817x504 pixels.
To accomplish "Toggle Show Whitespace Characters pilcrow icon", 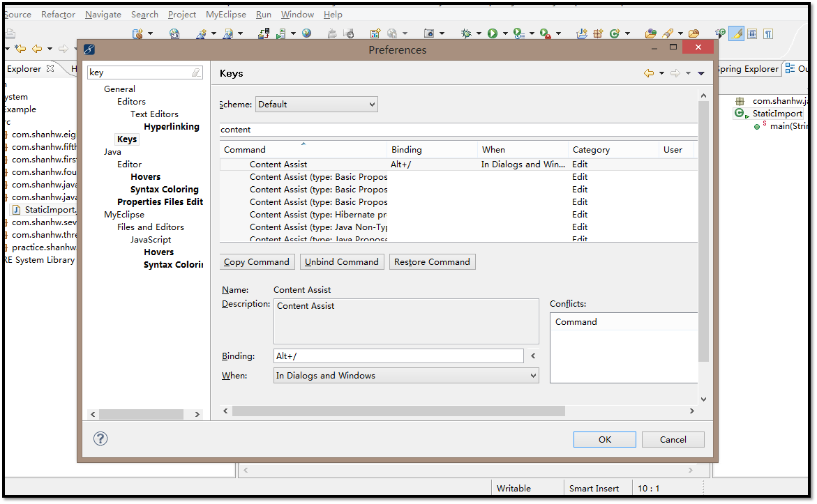I will 768,34.
